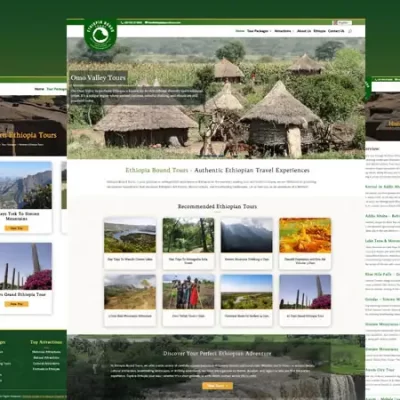
Task: Click the phone number in the top green bar
Action: pos(133,22)
